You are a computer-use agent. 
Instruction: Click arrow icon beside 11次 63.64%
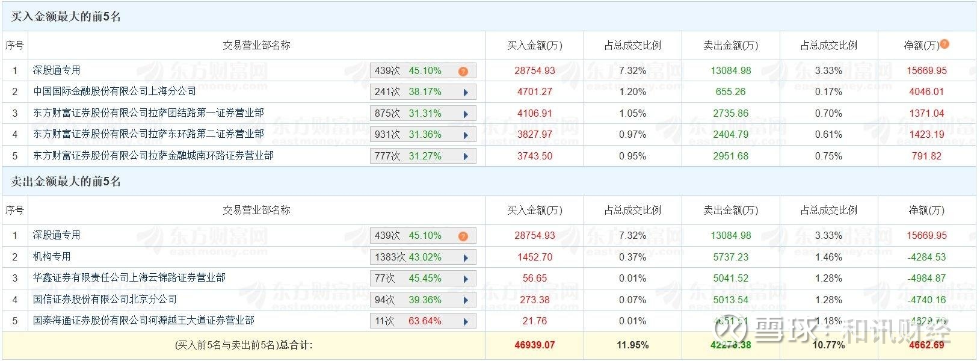[x=466, y=322]
